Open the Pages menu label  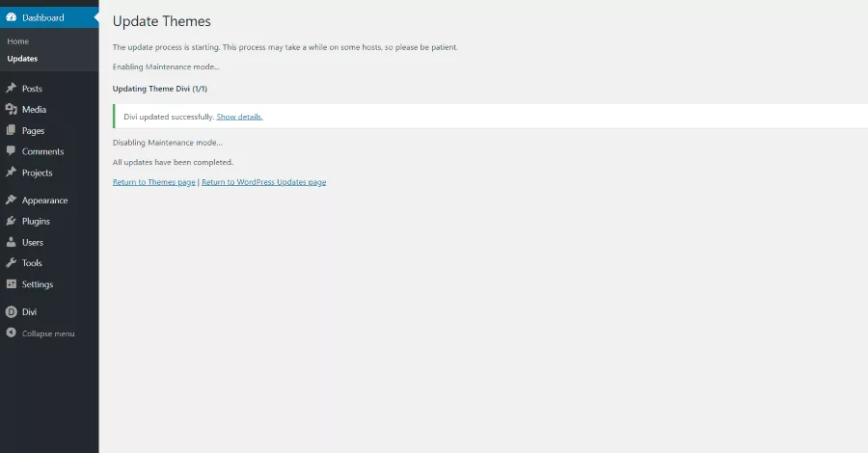pos(33,130)
